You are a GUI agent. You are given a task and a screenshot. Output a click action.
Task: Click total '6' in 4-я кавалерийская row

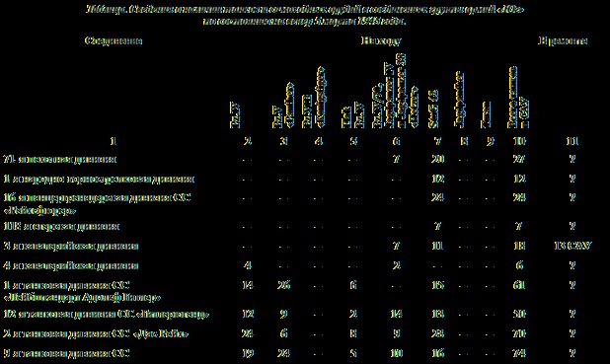click(519, 265)
